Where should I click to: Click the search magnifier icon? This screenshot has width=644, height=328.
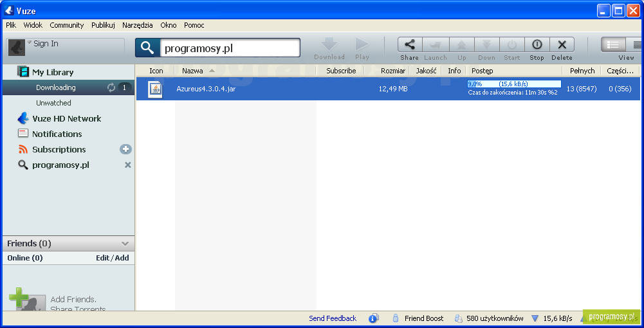(147, 48)
